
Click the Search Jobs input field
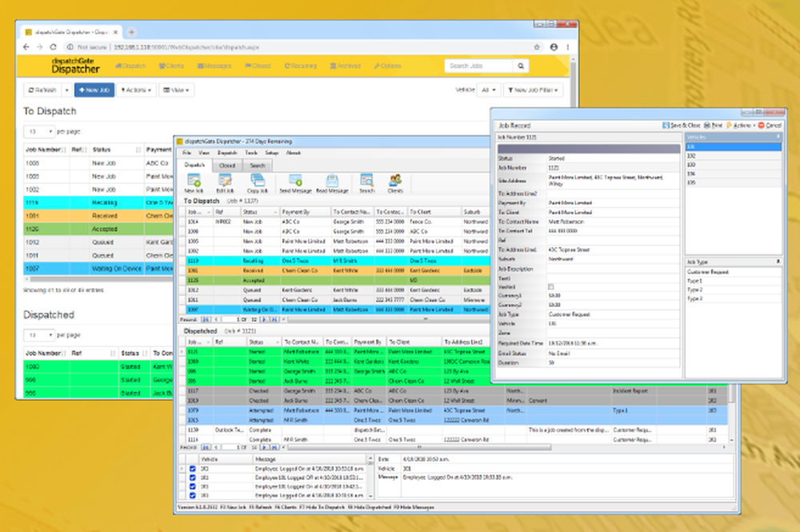pos(478,66)
